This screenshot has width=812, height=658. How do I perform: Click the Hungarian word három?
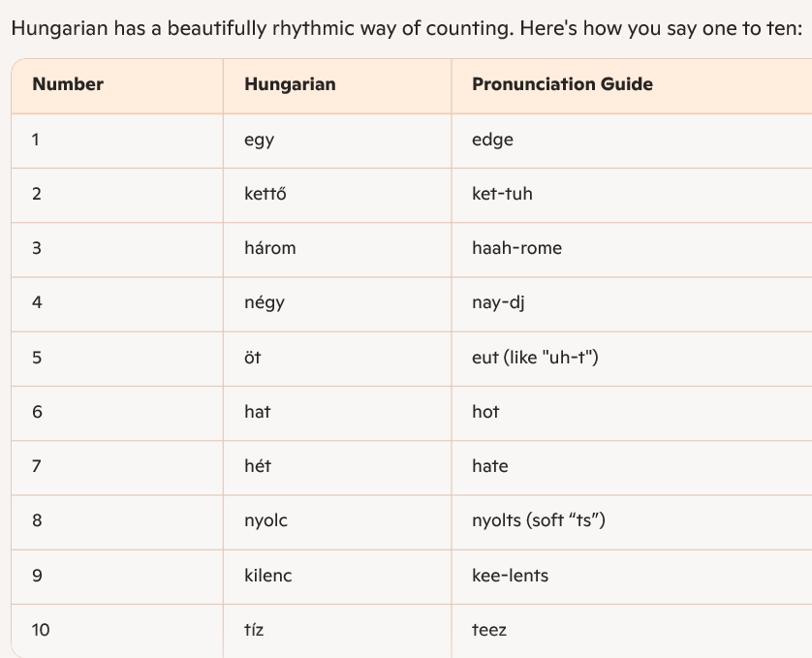pyautogui.click(x=269, y=248)
